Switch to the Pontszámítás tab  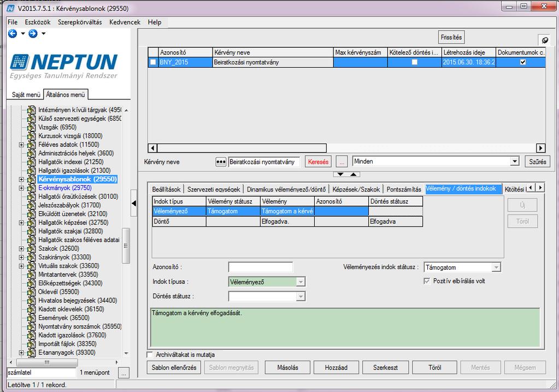(x=404, y=189)
